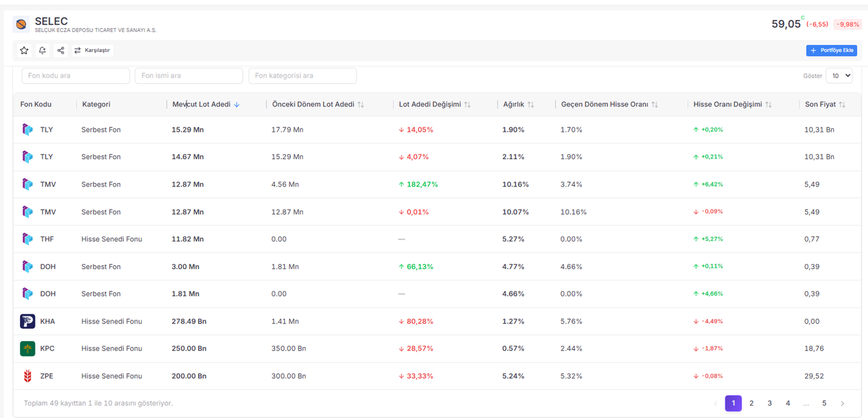Click the sort arrows beside Ağırlık

click(531, 105)
